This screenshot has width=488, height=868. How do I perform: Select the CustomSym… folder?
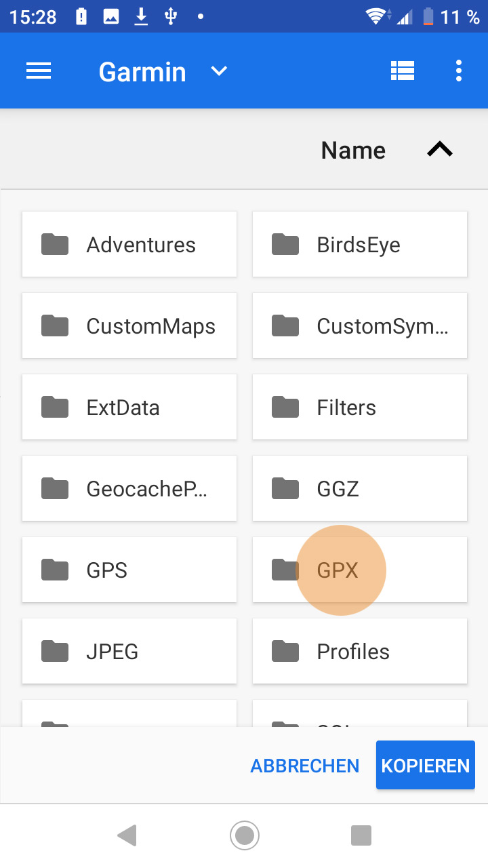[x=360, y=326]
